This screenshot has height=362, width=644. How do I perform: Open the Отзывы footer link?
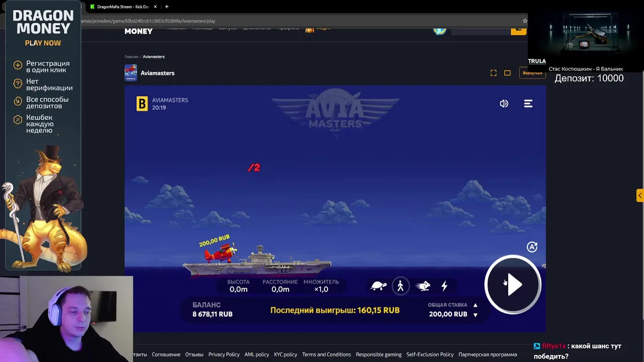(x=194, y=354)
